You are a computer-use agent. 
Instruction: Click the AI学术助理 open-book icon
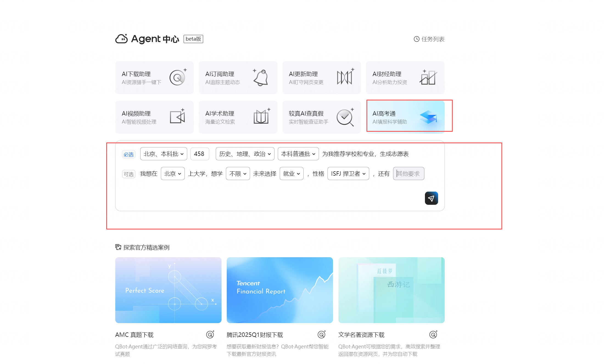[x=262, y=116]
